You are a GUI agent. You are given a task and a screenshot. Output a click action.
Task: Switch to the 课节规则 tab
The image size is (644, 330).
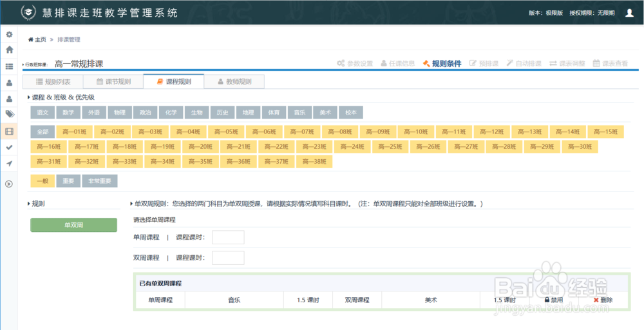click(113, 82)
